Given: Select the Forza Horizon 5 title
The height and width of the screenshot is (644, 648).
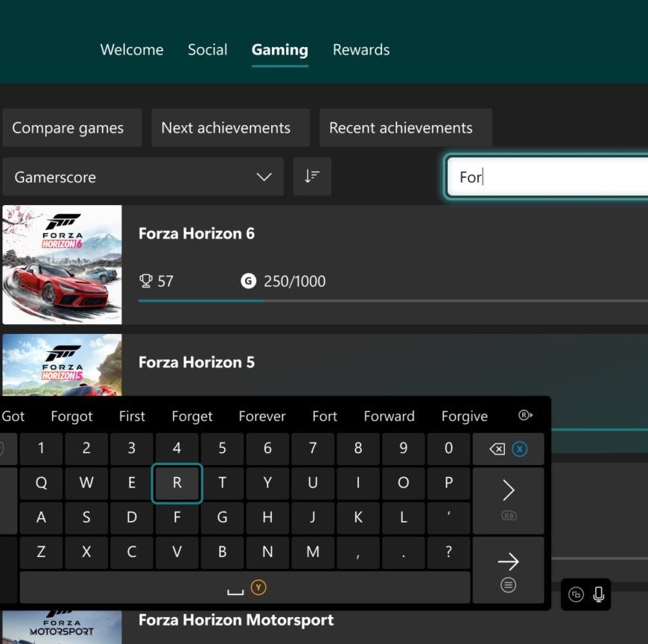Looking at the screenshot, I should click(x=197, y=362).
